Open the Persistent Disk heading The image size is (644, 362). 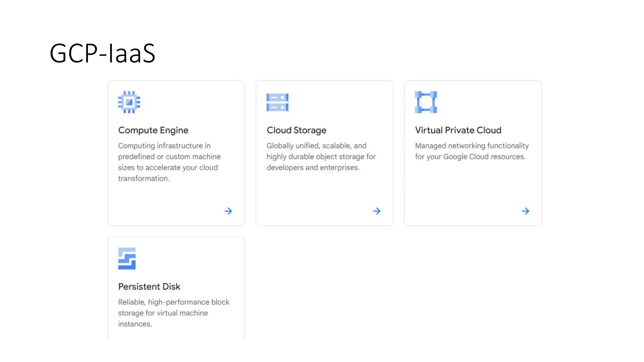point(149,287)
